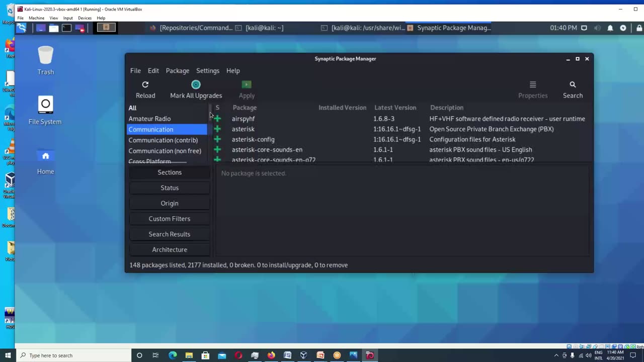
Task: Select asterisk-core-sounds-en package name
Action: (267, 150)
